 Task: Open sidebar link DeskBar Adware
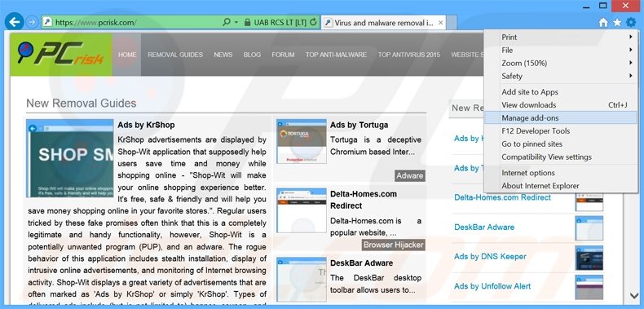[x=484, y=227]
